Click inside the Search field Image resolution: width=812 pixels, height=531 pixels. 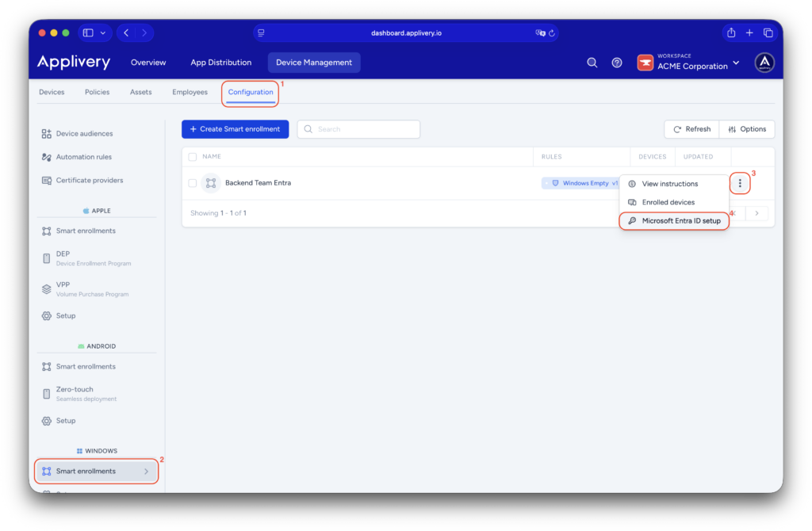point(358,128)
